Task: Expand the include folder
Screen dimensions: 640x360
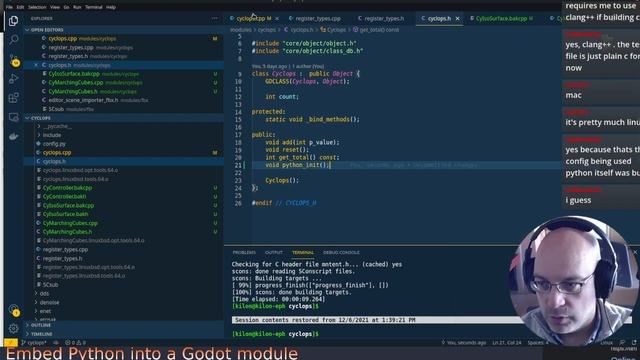Action: [x=52, y=135]
